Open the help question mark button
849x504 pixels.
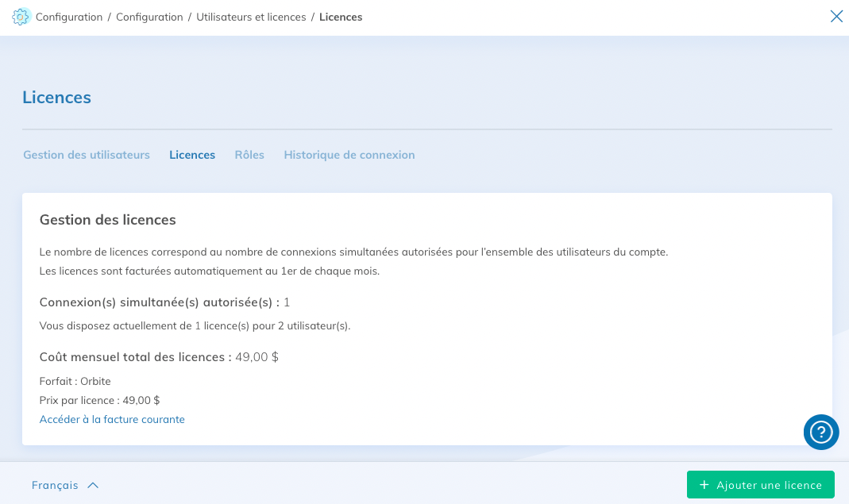tap(821, 432)
